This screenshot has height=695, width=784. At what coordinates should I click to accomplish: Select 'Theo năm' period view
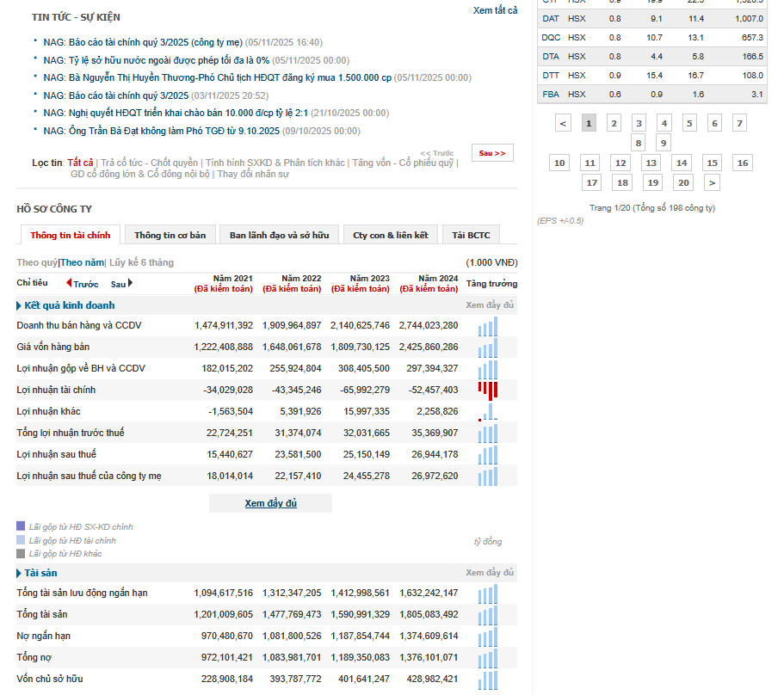tap(82, 263)
